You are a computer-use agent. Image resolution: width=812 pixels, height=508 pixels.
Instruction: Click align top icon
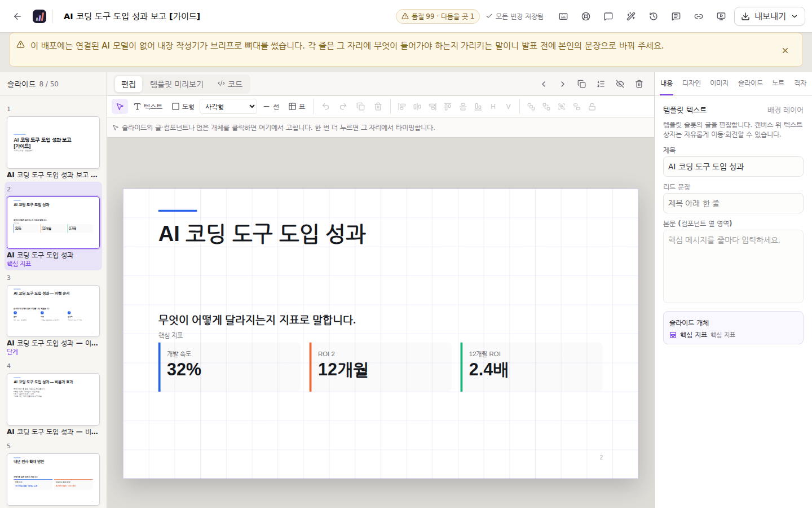(x=448, y=107)
